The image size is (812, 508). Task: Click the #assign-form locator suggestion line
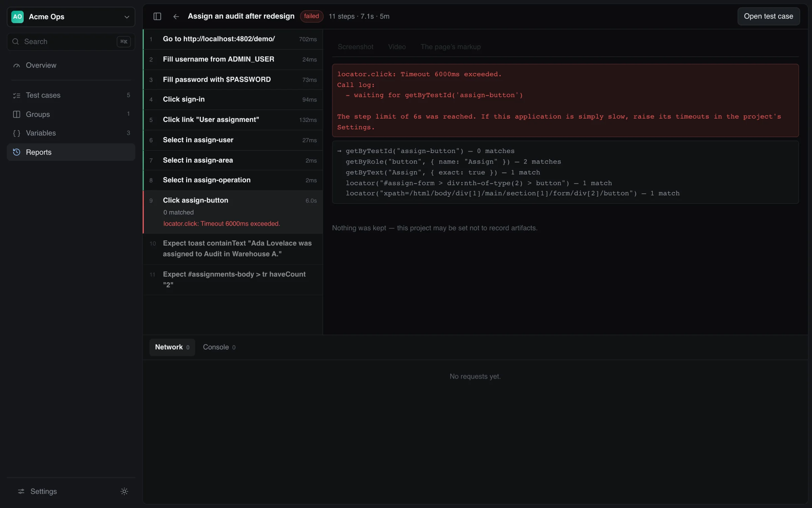point(478,183)
